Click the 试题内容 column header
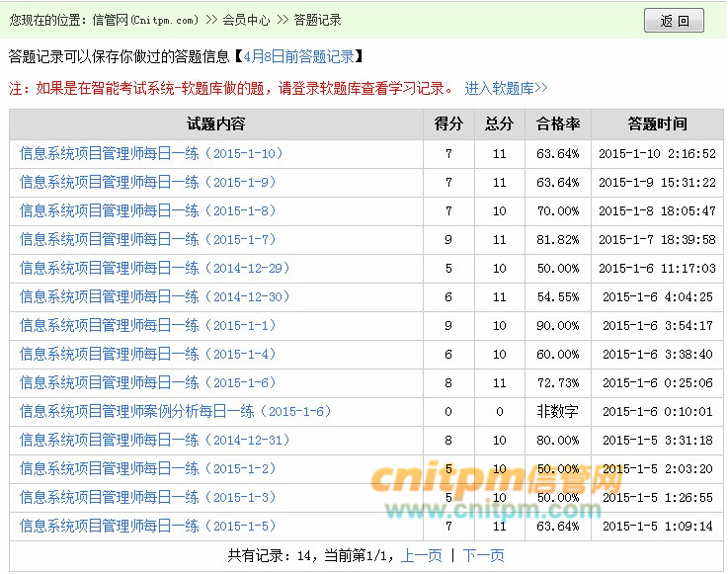The image size is (728, 574). pos(216,123)
